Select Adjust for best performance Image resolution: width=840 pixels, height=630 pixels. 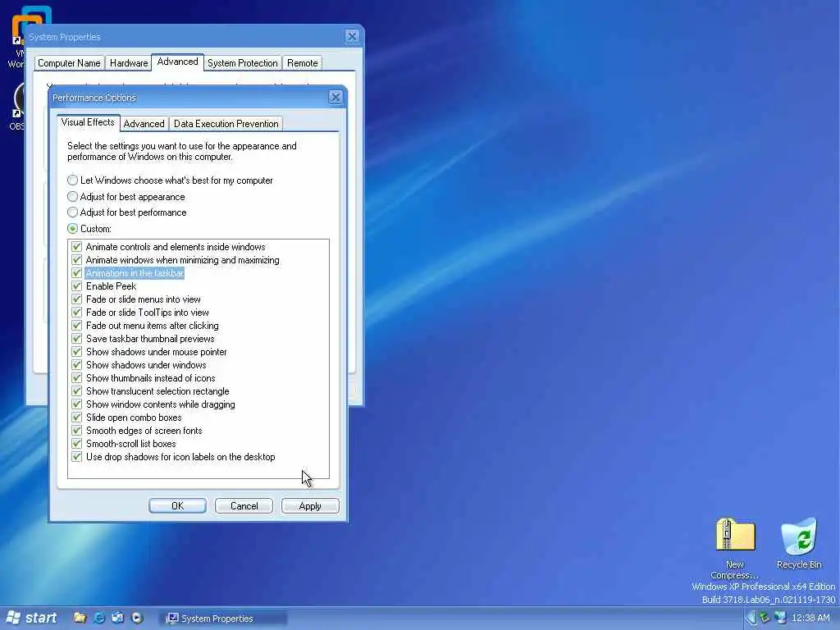(x=127, y=212)
